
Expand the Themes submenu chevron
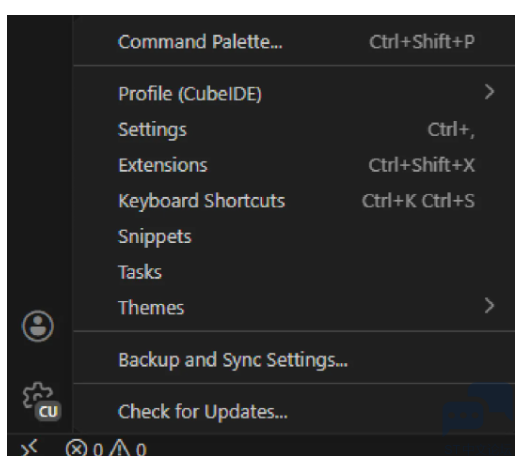coord(489,306)
